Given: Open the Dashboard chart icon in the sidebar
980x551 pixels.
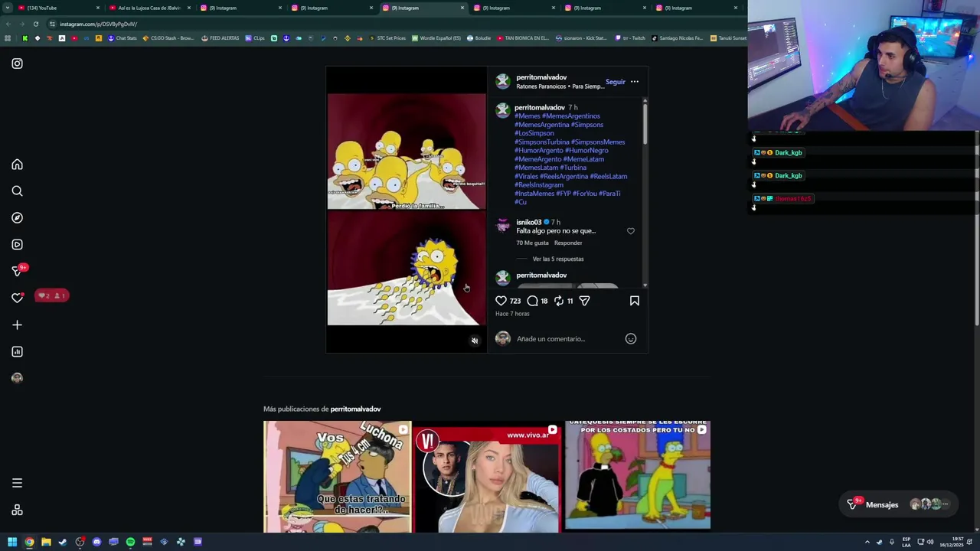Looking at the screenshot, I should (17, 352).
